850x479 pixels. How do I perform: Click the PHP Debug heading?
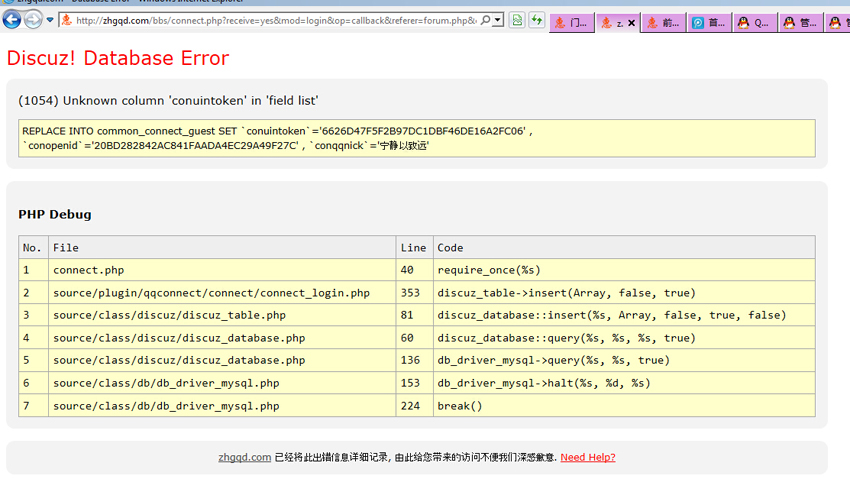pyautogui.click(x=55, y=214)
